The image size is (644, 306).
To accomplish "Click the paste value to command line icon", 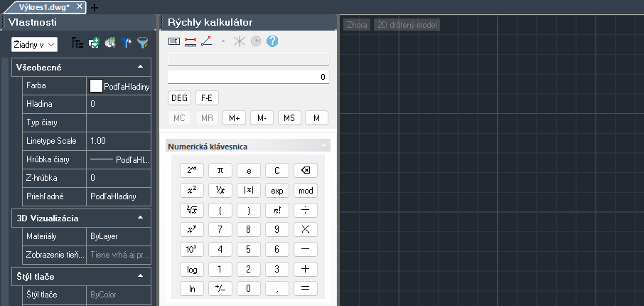I will 173,41.
